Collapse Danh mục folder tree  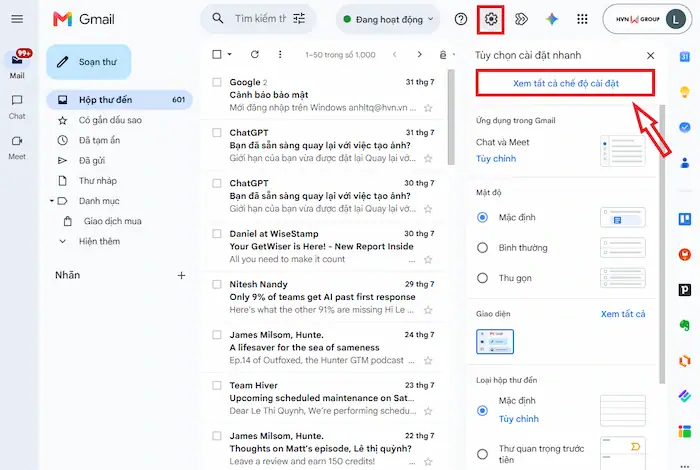pyautogui.click(x=52, y=201)
